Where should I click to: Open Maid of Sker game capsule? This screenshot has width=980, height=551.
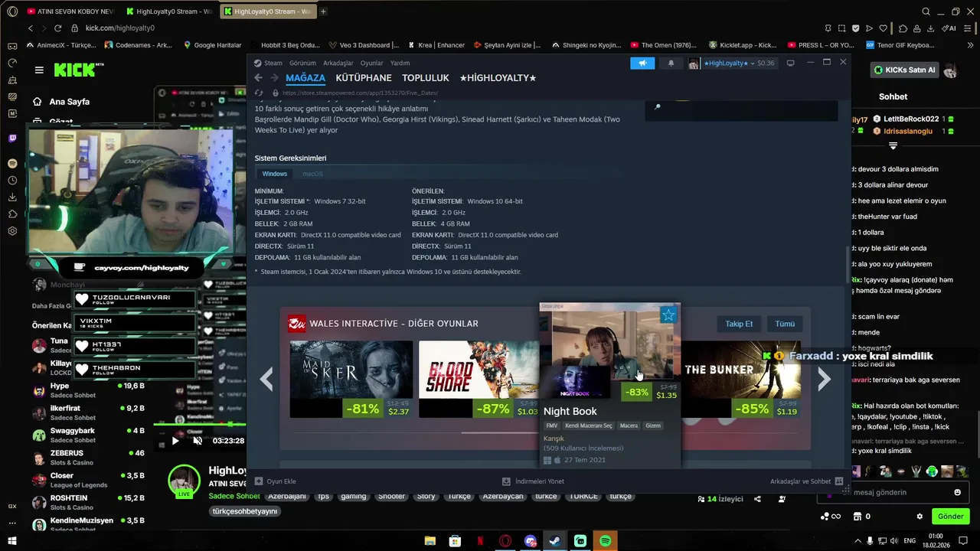pyautogui.click(x=351, y=379)
